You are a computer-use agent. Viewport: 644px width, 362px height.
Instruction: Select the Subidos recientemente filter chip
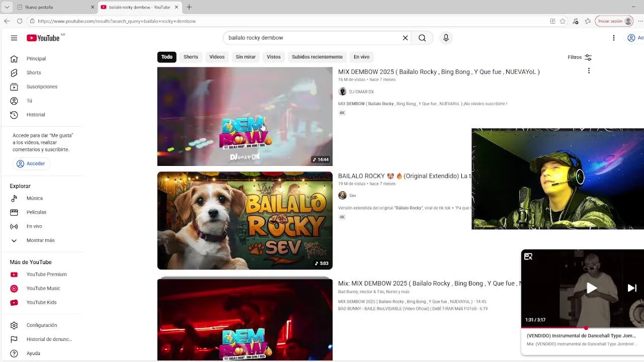click(x=317, y=57)
